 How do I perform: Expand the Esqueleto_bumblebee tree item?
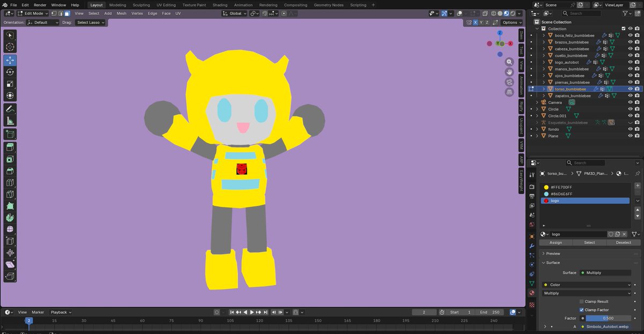tap(537, 122)
